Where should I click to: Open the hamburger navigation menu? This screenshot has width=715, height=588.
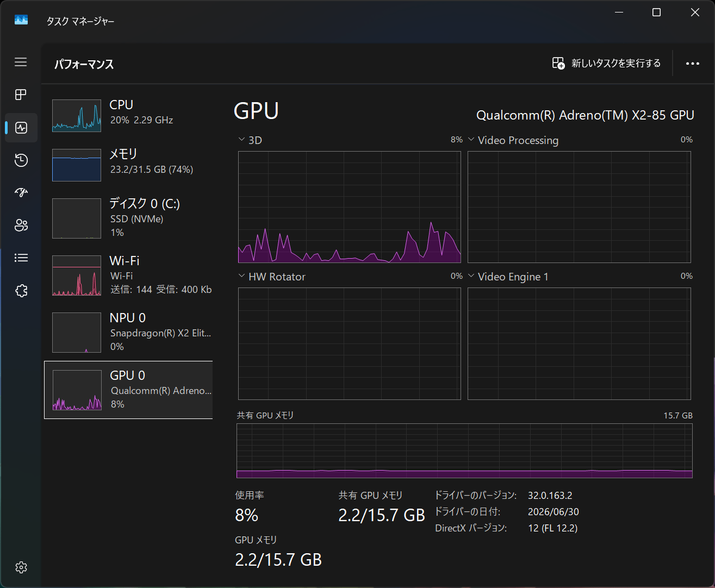[21, 62]
